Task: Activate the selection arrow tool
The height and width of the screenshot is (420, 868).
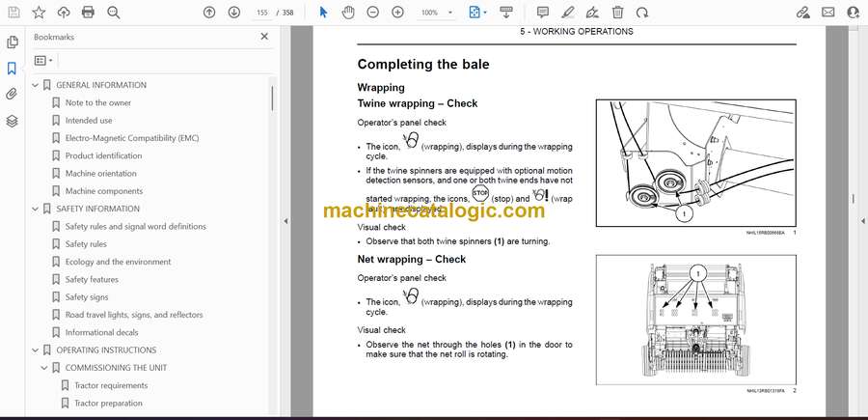Action: 324,13
